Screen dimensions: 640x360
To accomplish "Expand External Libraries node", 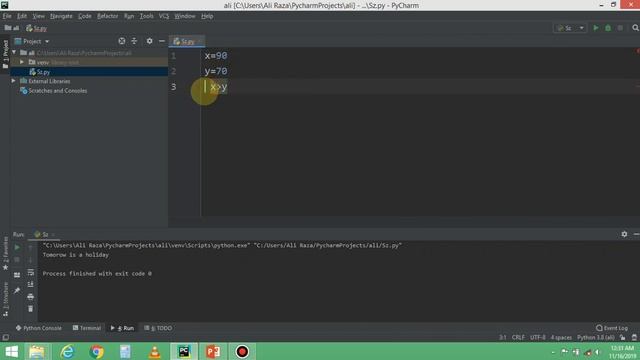I will (x=13, y=81).
